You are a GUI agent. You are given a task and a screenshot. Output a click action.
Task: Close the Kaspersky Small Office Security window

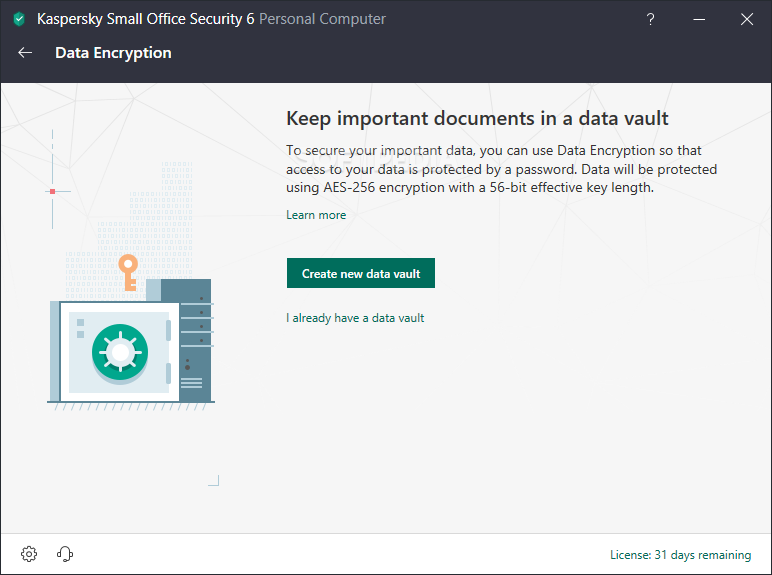747,19
